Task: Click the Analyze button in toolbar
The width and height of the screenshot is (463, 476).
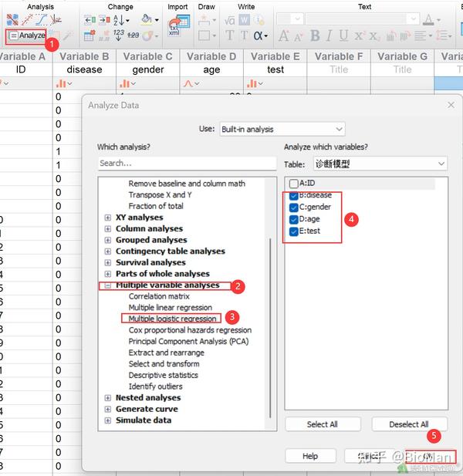Action: pos(27,35)
